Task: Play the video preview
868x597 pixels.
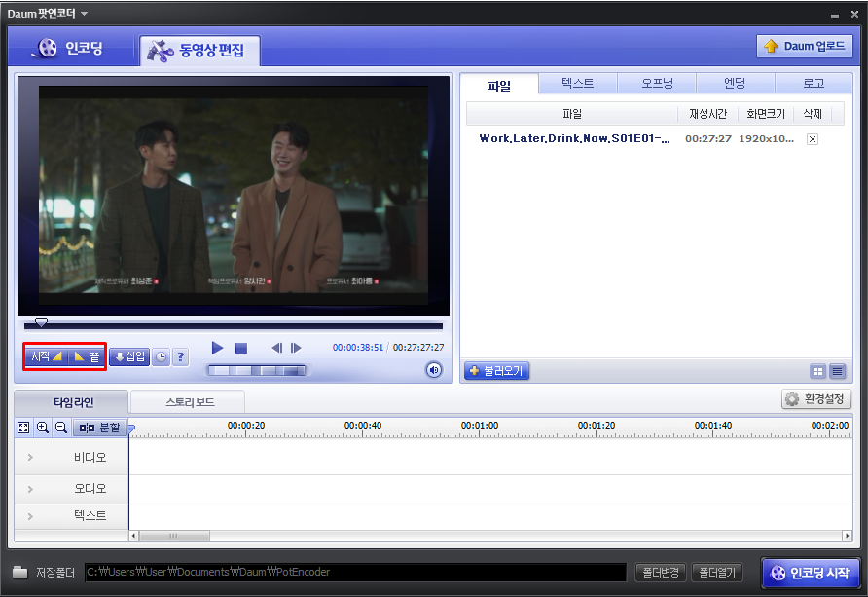Action: point(217,348)
